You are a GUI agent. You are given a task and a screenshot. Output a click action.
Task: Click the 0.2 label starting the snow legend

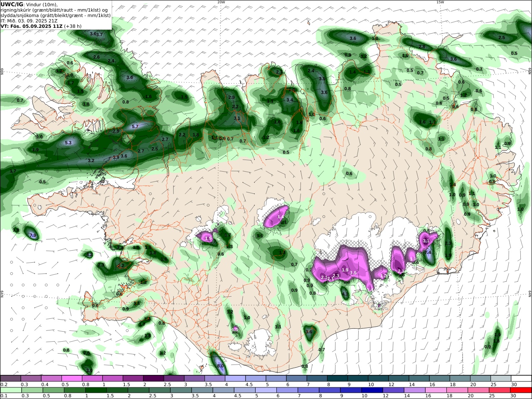[x=3, y=385]
